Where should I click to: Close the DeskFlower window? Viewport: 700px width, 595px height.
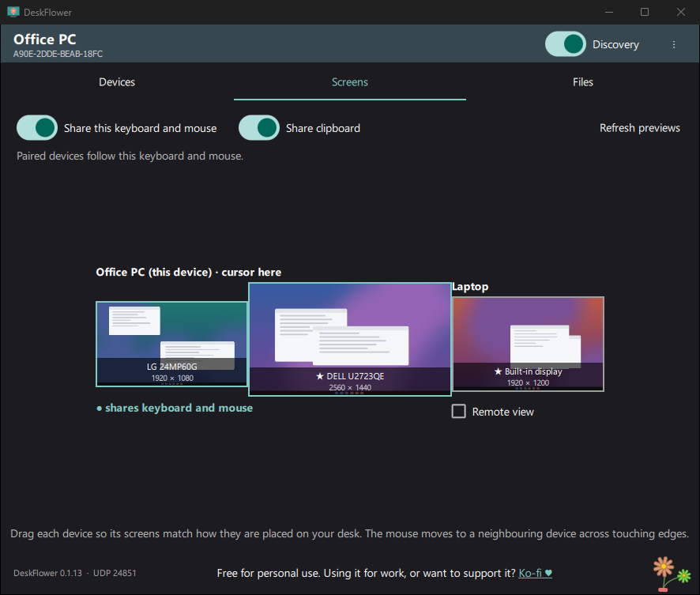pos(681,12)
